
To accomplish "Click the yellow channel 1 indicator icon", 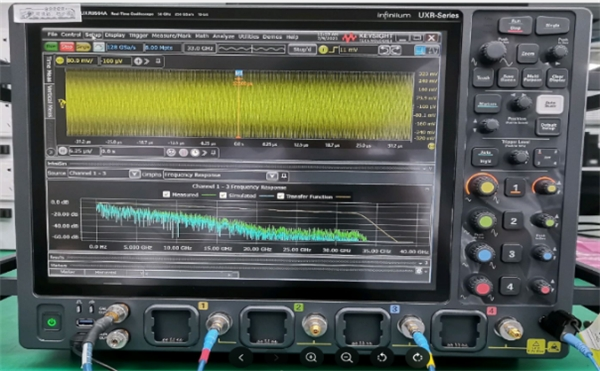I will point(60,60).
